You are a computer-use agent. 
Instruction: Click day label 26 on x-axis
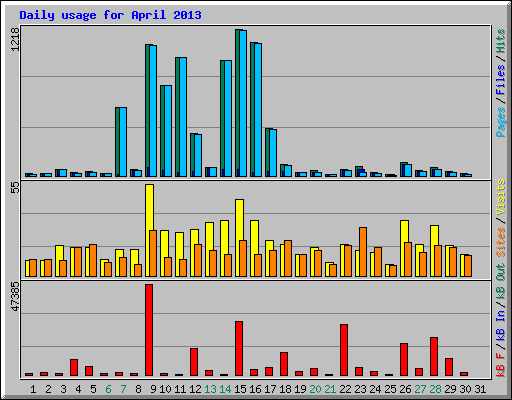tap(405, 389)
